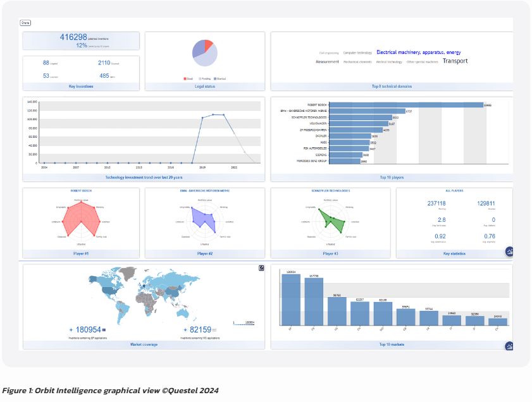Image resolution: width=532 pixels, height=402 pixels.
Task: Click the Top 10 markets chart title
Action: pos(392,344)
